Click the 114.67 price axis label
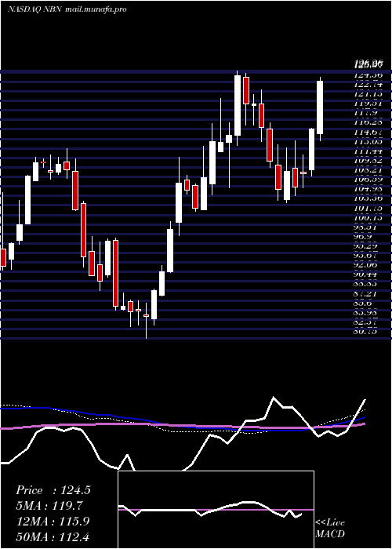This screenshot has height=549, width=392. (368, 132)
